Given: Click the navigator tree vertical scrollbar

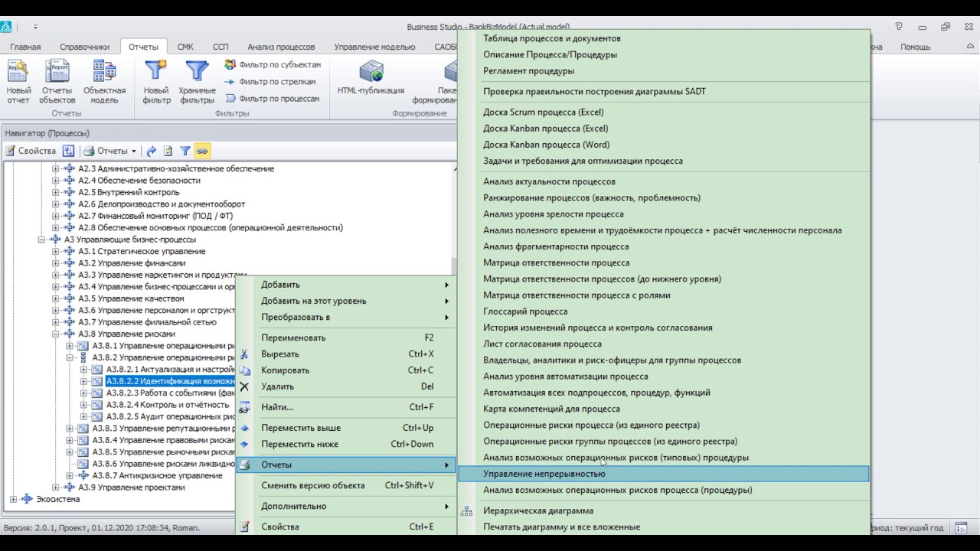Looking at the screenshot, I should point(453,265).
